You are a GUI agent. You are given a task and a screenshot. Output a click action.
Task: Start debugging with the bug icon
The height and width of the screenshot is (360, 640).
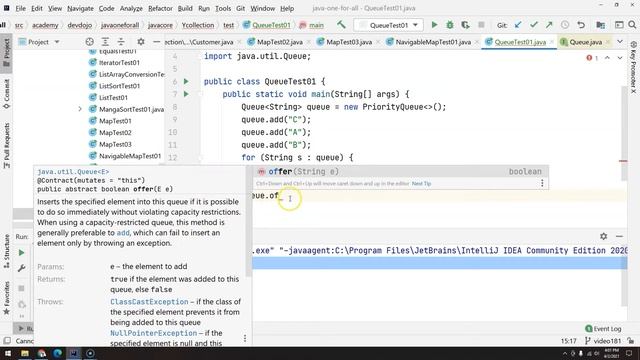(450, 25)
